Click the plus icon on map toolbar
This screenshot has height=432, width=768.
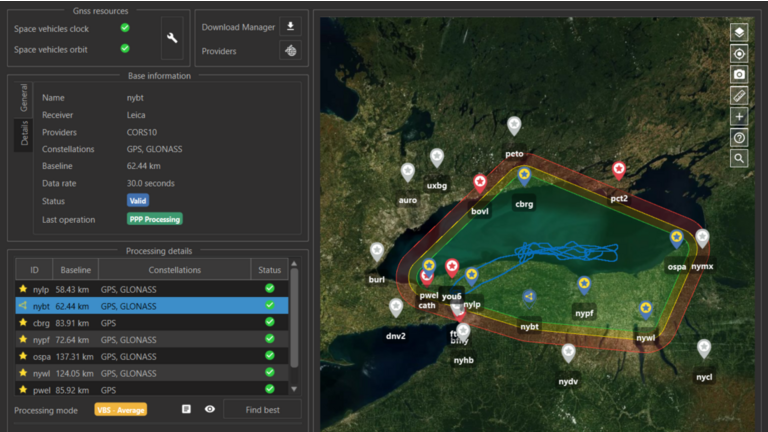[739, 117]
